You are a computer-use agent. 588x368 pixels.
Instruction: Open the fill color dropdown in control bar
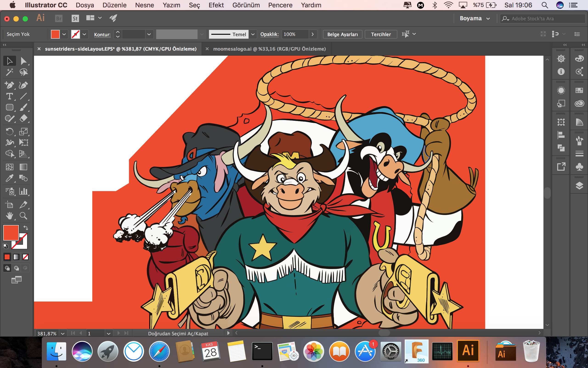tap(64, 34)
